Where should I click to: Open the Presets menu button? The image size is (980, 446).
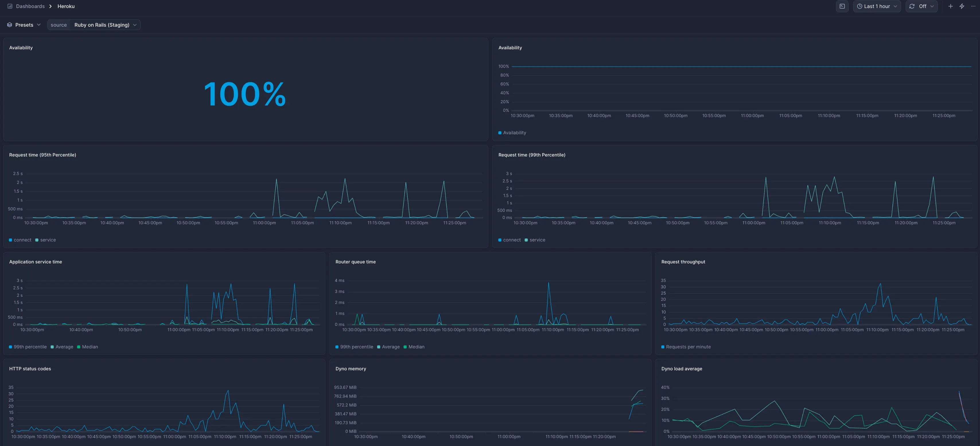point(24,25)
